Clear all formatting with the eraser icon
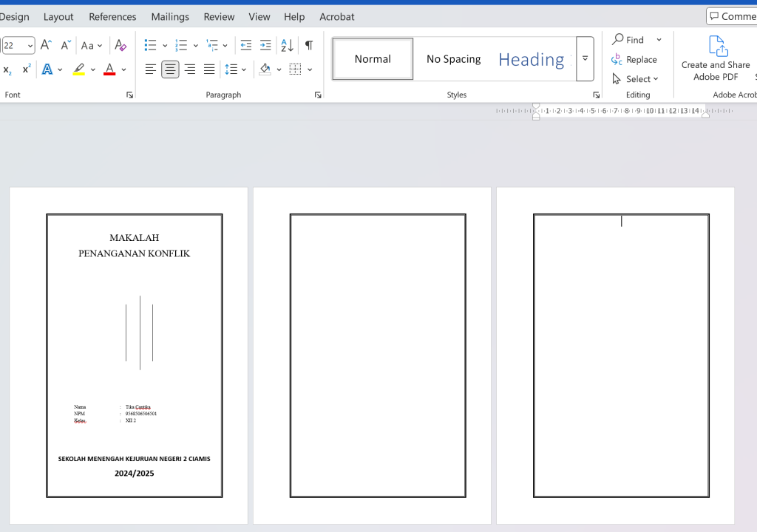 [x=120, y=46]
